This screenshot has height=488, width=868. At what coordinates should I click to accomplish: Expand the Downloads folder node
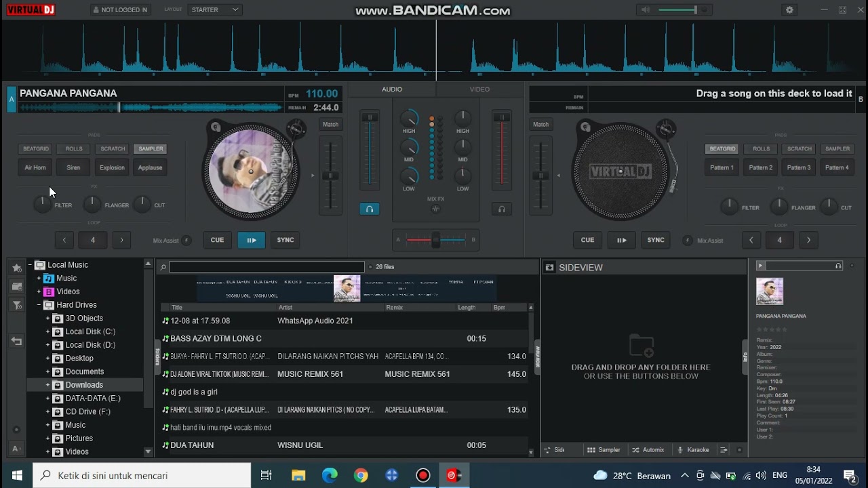click(x=47, y=385)
